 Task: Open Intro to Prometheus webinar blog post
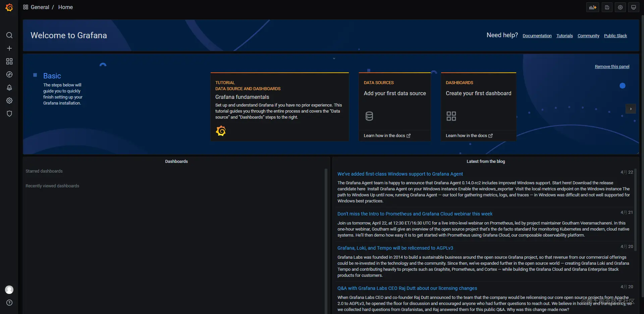tap(415, 214)
